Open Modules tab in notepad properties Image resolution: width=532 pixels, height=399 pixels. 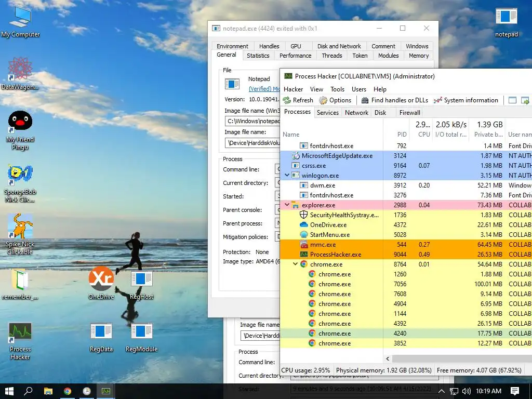pos(389,56)
